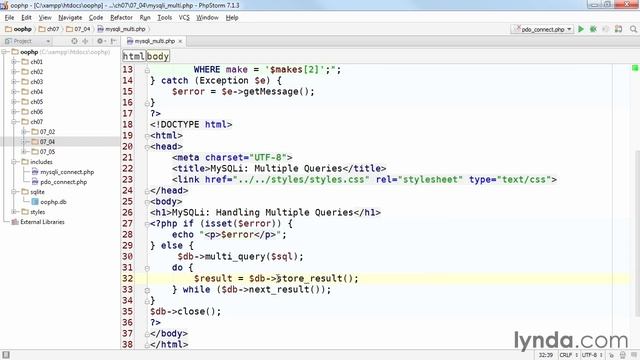Select the 07_05 folder in tree

coord(43,151)
